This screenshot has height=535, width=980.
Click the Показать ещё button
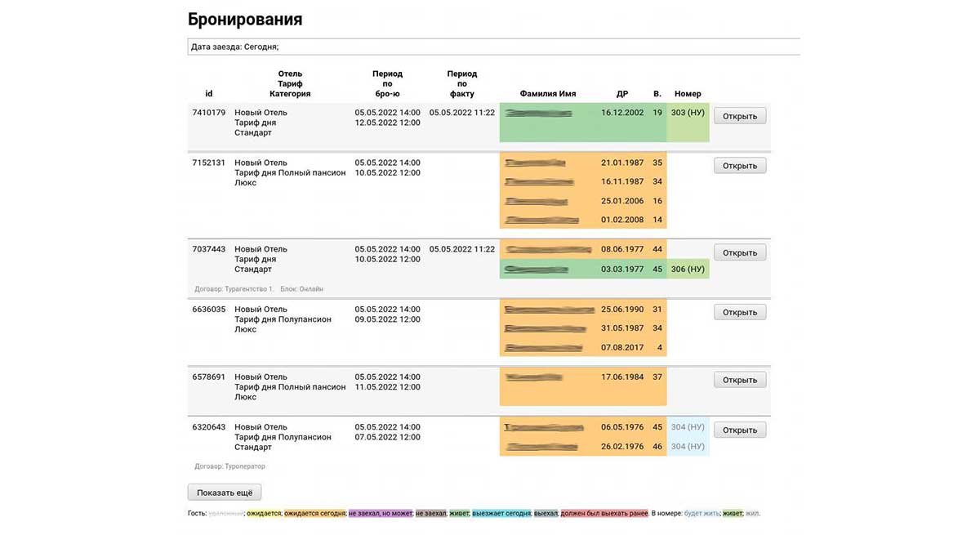point(225,493)
